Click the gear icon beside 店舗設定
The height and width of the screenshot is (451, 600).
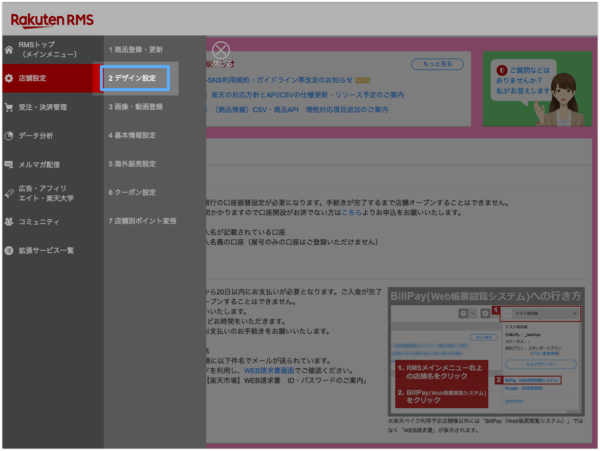[9, 78]
